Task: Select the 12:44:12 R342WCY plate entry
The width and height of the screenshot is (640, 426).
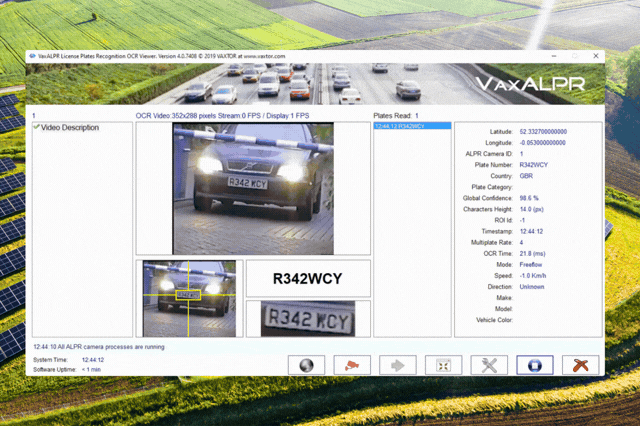Action: [x=412, y=126]
